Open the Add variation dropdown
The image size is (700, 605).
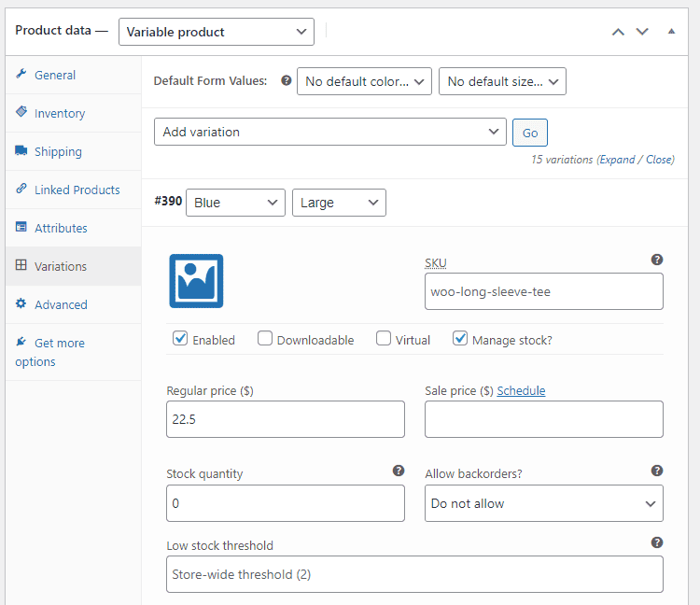(x=330, y=132)
